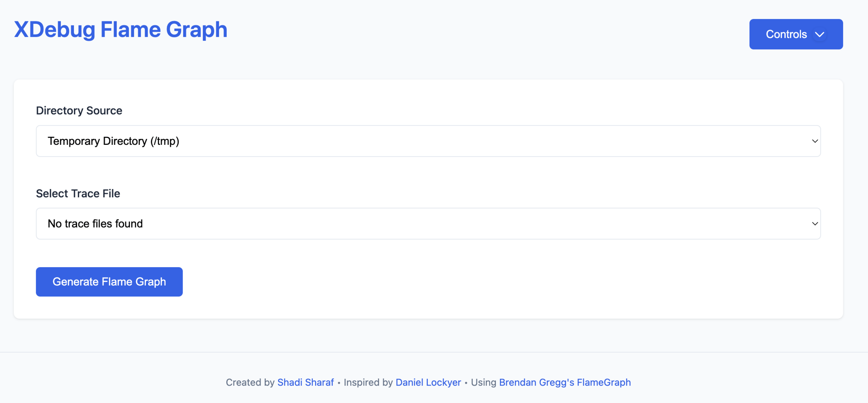Image resolution: width=868 pixels, height=403 pixels.
Task: Click the 'Inspired by' footer text
Action: click(368, 382)
